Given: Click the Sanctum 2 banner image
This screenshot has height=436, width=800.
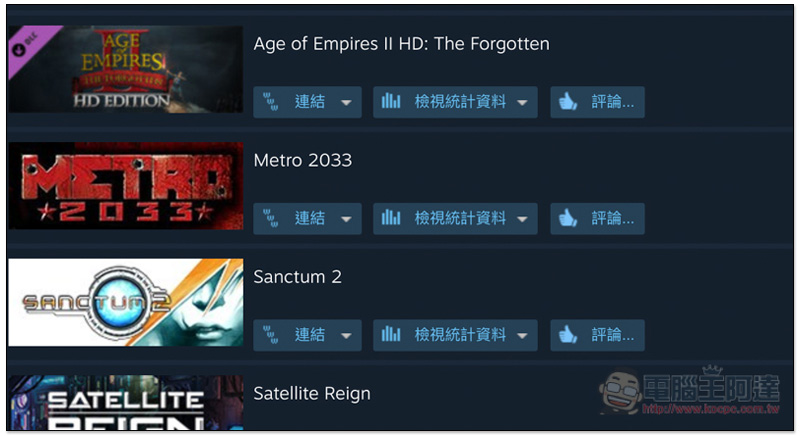Looking at the screenshot, I should [x=126, y=302].
